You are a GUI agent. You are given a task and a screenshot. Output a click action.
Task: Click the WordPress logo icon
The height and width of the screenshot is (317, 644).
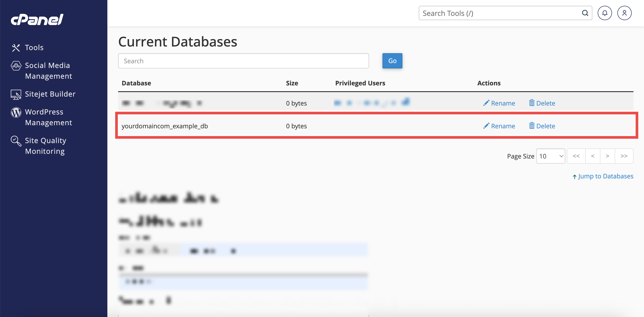(16, 112)
